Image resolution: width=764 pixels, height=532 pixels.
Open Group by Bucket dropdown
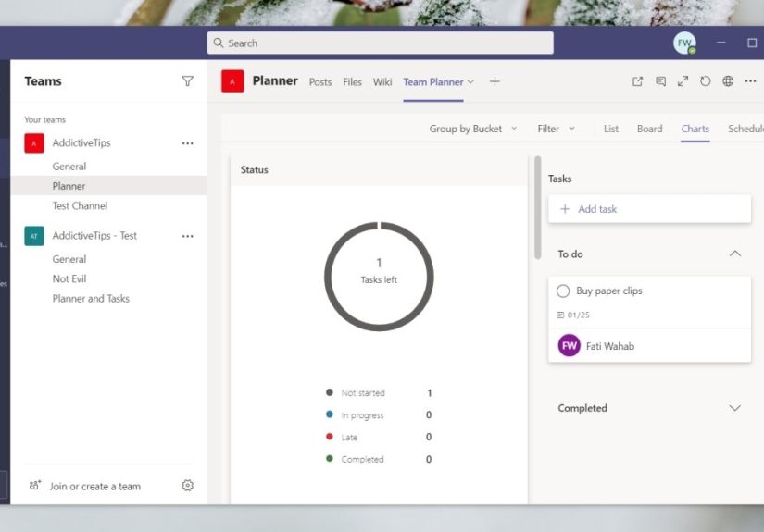point(472,129)
